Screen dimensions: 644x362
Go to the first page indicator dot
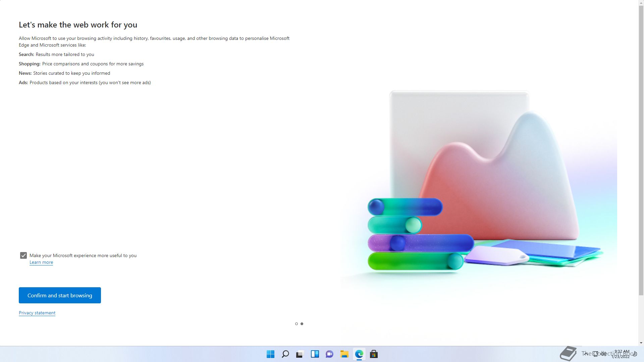coord(297,324)
